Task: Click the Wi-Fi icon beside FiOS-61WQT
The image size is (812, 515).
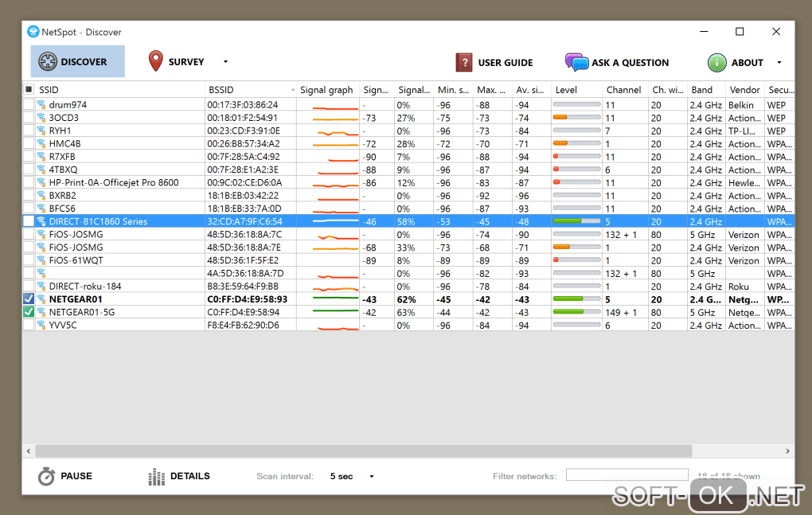Action: pos(41,259)
